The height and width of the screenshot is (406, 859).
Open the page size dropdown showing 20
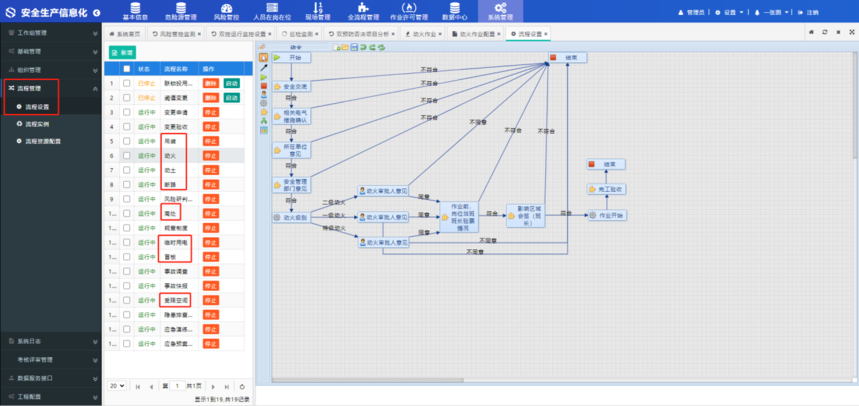pyautogui.click(x=117, y=385)
